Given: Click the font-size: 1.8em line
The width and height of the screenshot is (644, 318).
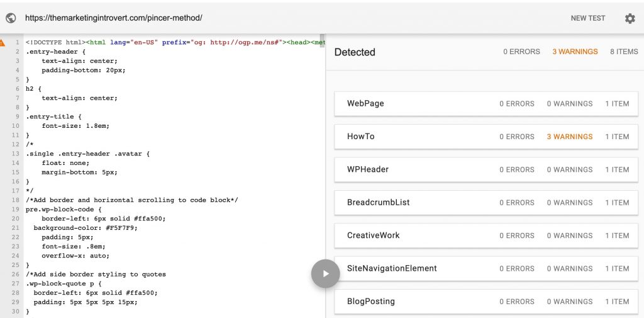Looking at the screenshot, I should click(75, 126).
